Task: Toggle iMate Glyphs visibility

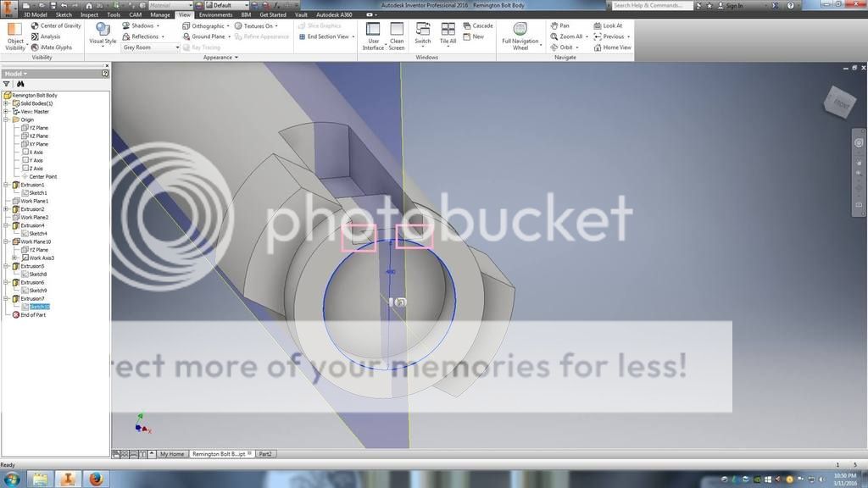Action: 36,47
